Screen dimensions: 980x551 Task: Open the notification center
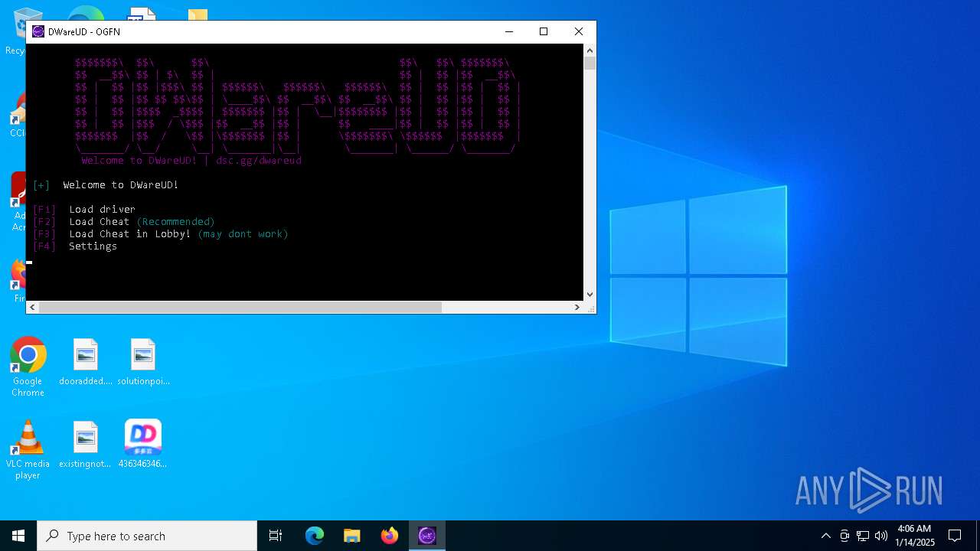(x=955, y=536)
